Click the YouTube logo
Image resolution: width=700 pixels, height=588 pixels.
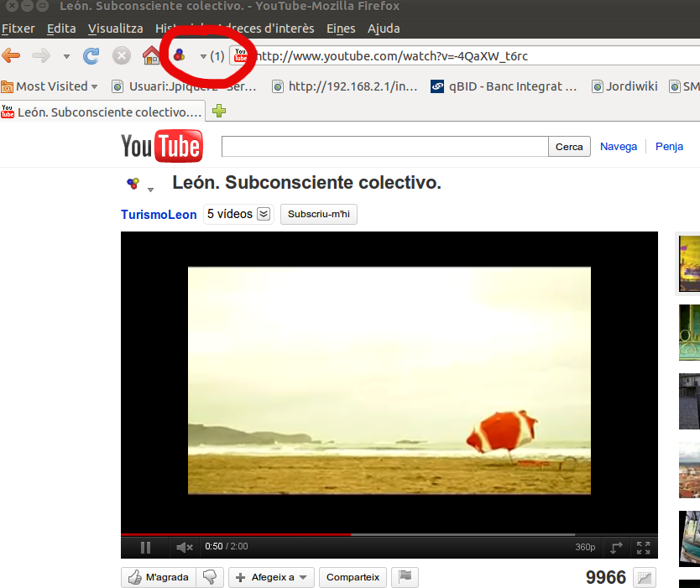[x=161, y=146]
